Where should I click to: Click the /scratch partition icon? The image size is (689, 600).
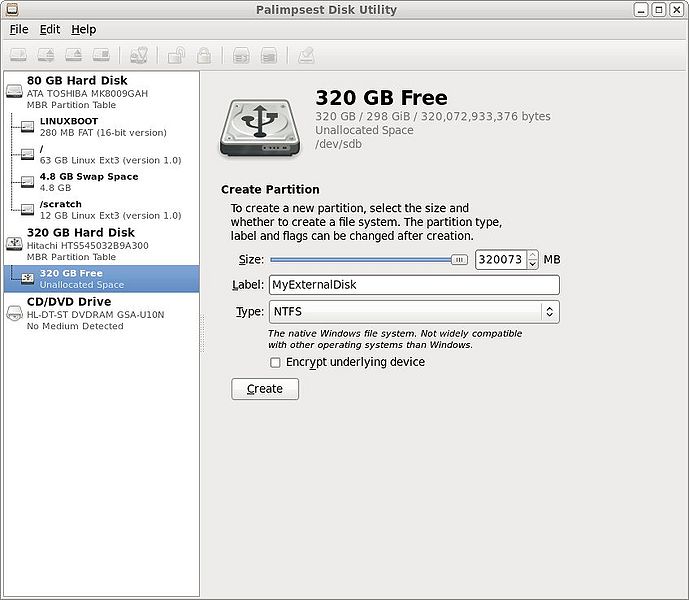(27, 210)
